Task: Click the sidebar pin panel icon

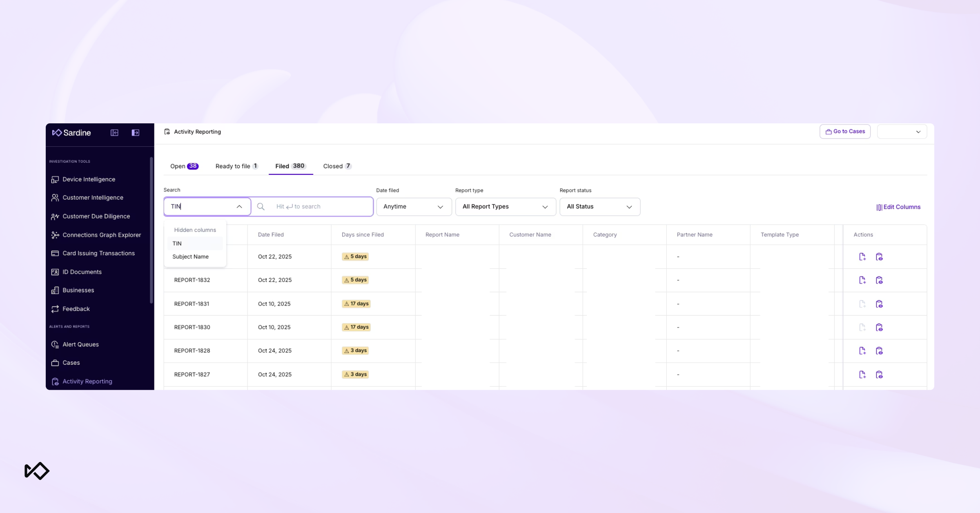Action: [x=136, y=133]
